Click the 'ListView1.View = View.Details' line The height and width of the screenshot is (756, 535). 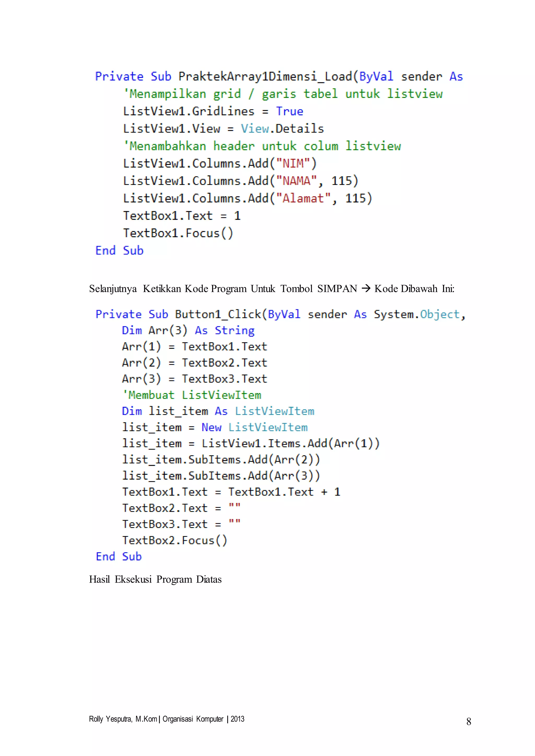tap(223, 129)
